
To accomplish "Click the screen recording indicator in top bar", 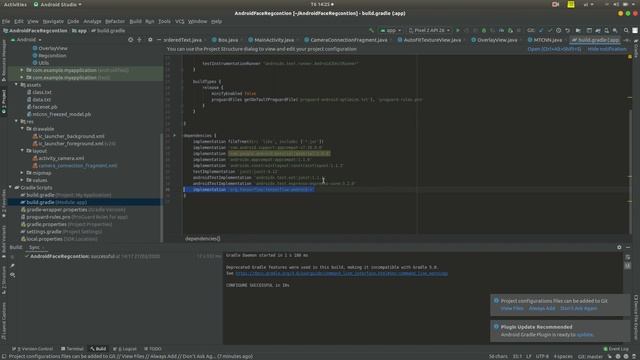I will click(555, 4).
